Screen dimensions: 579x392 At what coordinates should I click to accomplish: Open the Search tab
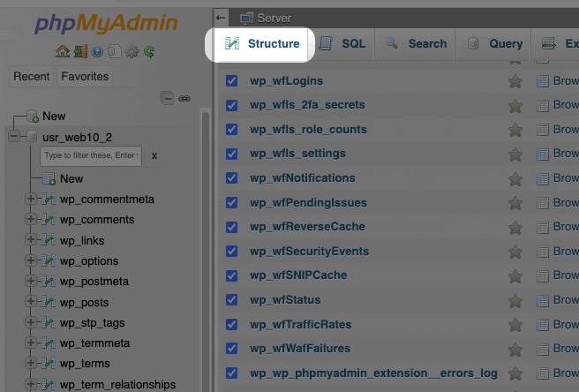click(415, 43)
